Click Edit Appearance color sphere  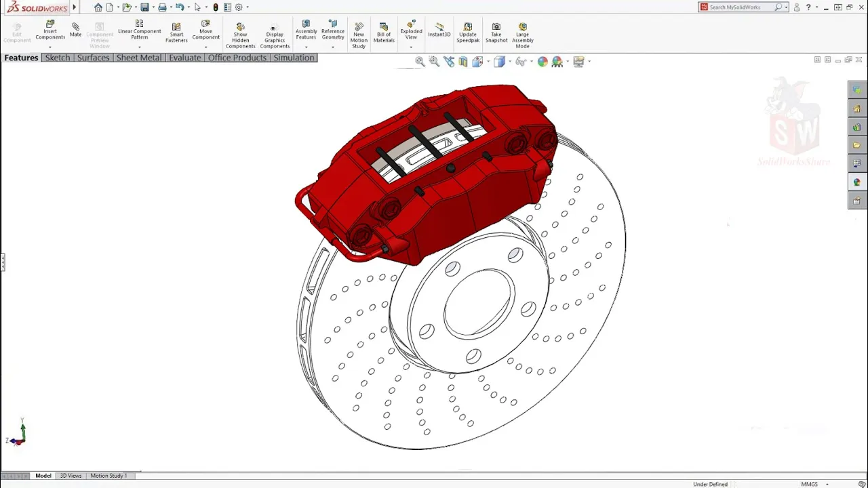click(542, 62)
